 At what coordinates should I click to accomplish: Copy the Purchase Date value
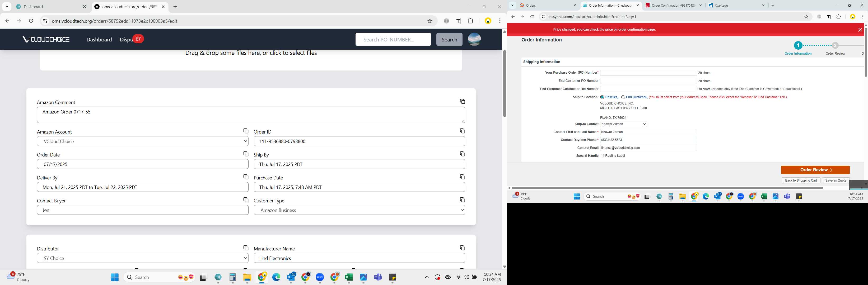click(x=462, y=177)
